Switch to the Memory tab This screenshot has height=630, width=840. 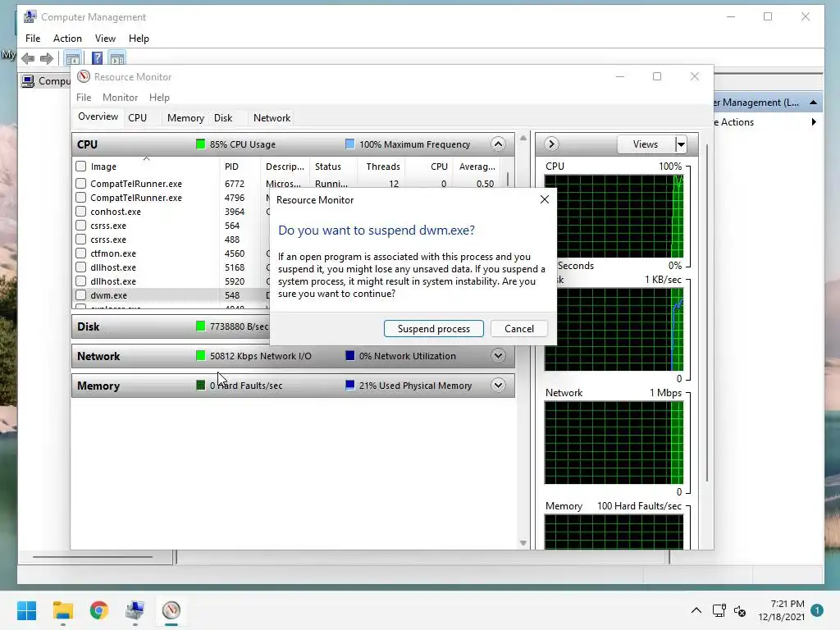pyautogui.click(x=185, y=118)
